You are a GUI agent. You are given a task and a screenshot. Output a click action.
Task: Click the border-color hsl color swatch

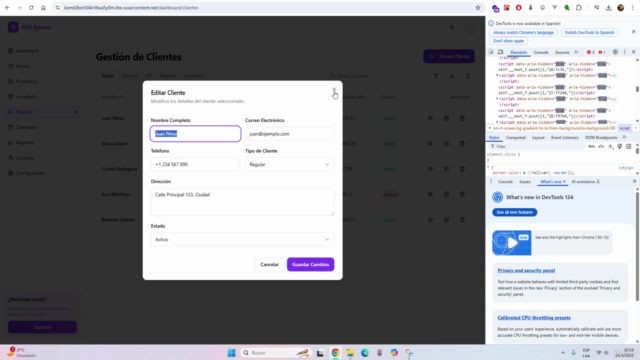point(530,173)
